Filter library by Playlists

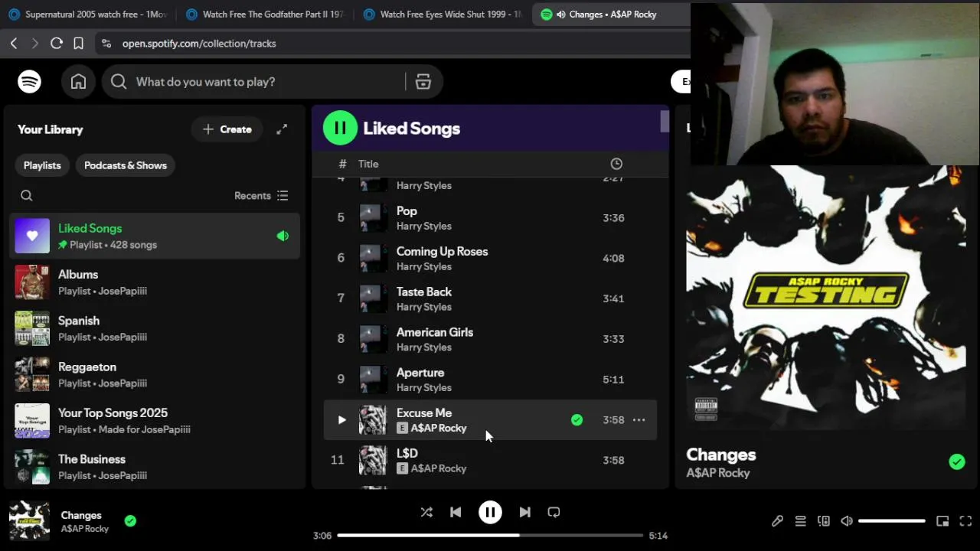point(42,165)
